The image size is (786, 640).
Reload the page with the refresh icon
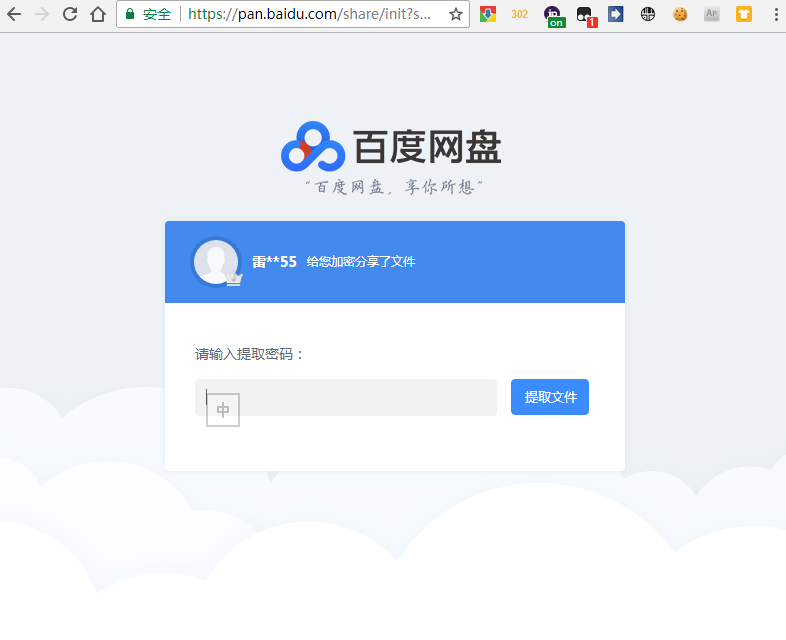pyautogui.click(x=70, y=14)
